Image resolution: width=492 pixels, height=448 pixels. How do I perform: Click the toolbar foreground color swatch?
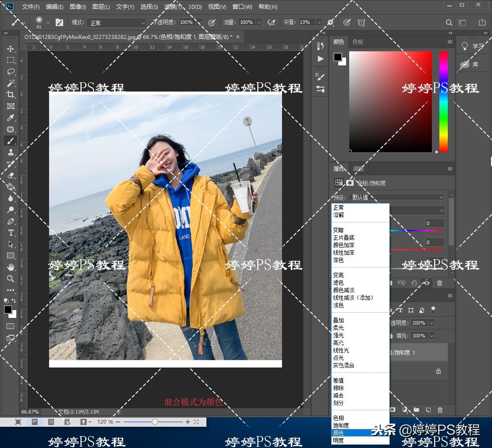point(8,310)
